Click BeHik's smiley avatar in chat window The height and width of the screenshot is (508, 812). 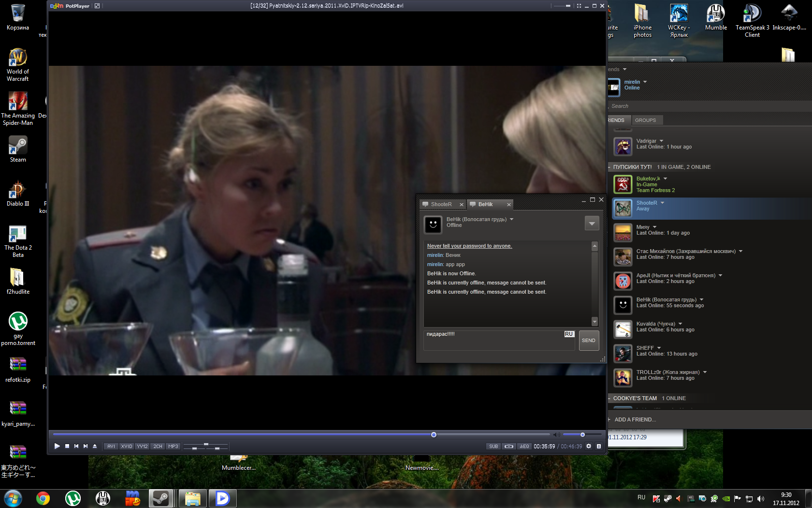(x=433, y=224)
